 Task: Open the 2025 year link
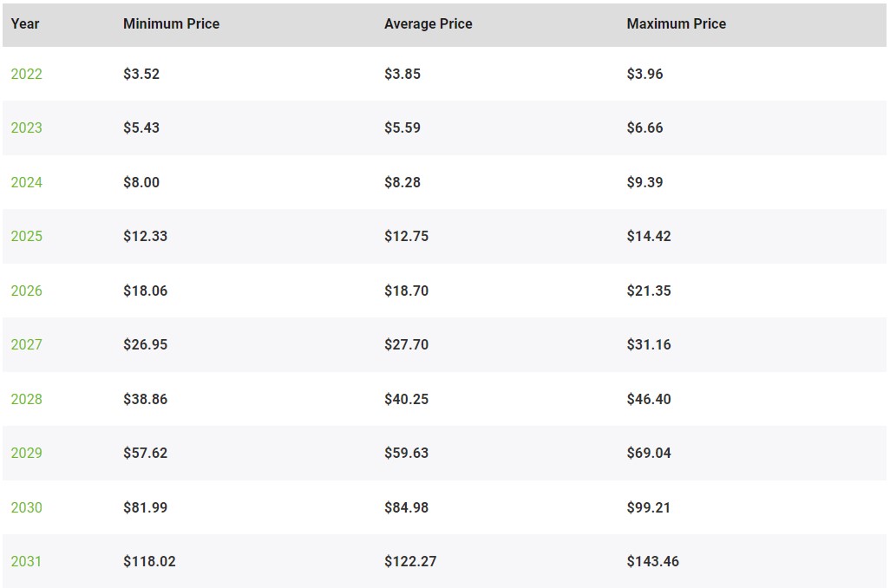(x=26, y=236)
